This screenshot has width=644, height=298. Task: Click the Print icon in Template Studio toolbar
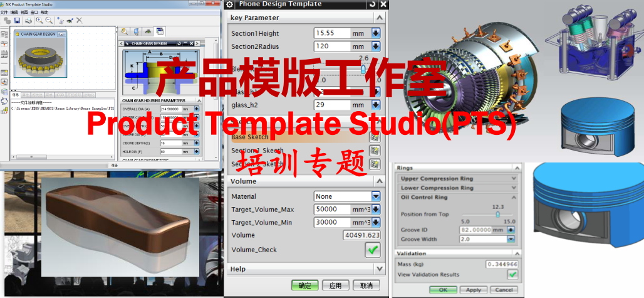(x=28, y=20)
